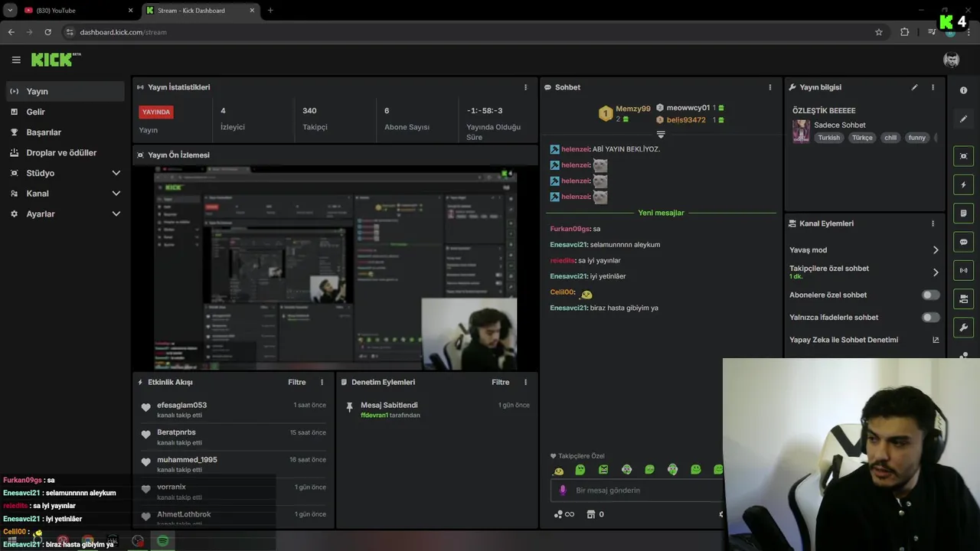Screen dimensions: 980x551
Task: Open Yavaş mod settings chevron
Action: [x=936, y=250]
